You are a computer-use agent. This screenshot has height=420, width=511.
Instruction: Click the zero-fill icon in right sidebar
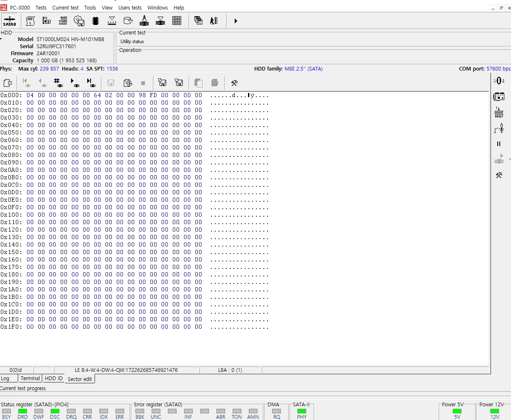coord(499,81)
